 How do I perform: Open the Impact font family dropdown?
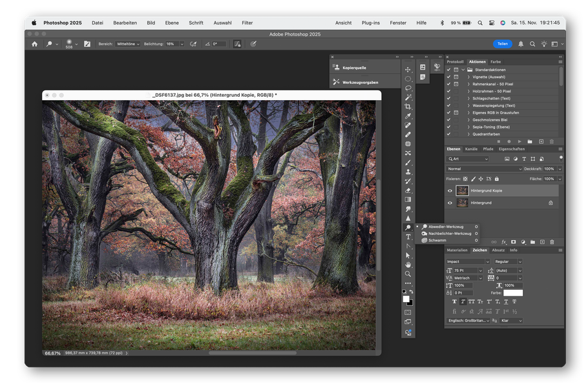[x=468, y=261]
